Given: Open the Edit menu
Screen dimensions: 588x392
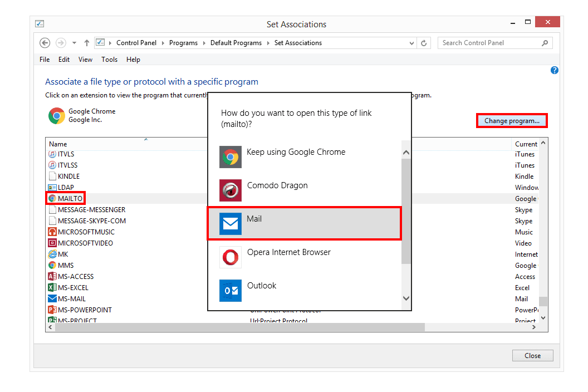Looking at the screenshot, I should point(63,59).
